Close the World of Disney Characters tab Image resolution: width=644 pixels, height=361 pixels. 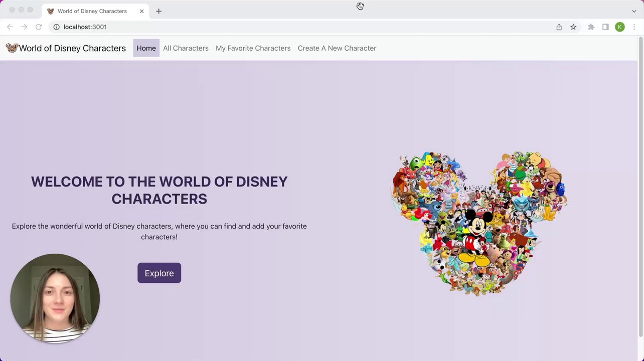click(142, 11)
